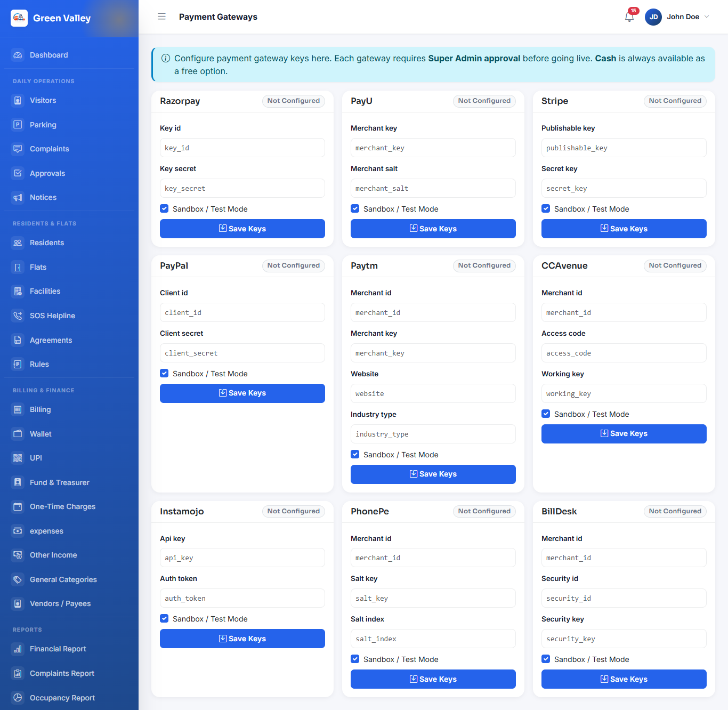Open the notifications bell icon
Image resolution: width=728 pixels, height=710 pixels.
629,17
